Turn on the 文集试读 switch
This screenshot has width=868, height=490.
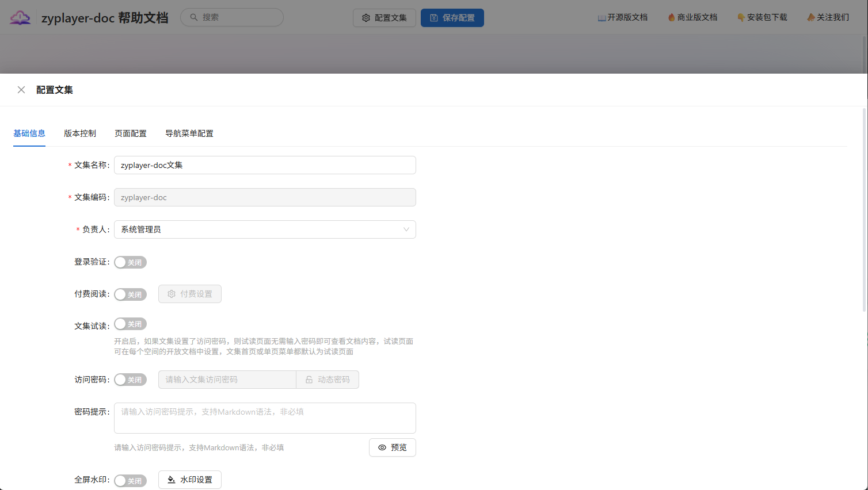pos(131,324)
